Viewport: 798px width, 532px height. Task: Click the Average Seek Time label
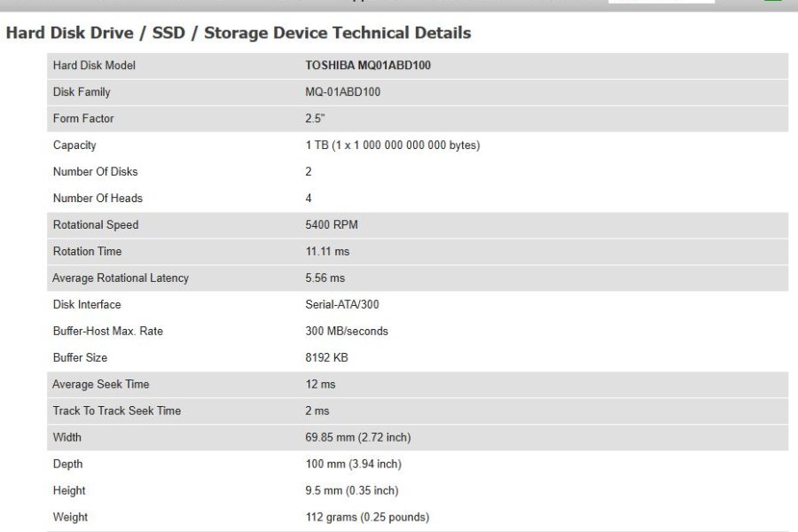click(101, 384)
